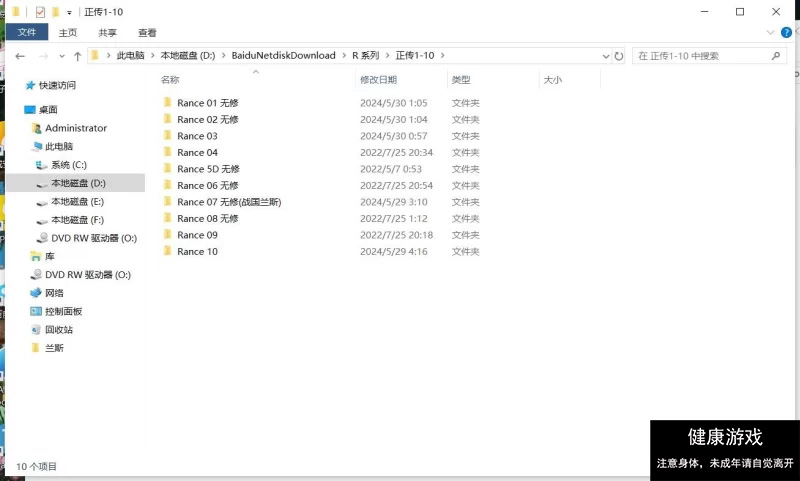The width and height of the screenshot is (800, 481).
Task: Select 快速访问 in the navigation pane
Action: point(57,85)
